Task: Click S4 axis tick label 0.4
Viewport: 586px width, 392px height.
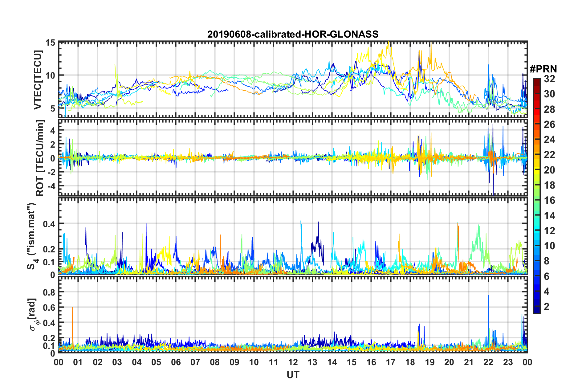Action: (49, 224)
